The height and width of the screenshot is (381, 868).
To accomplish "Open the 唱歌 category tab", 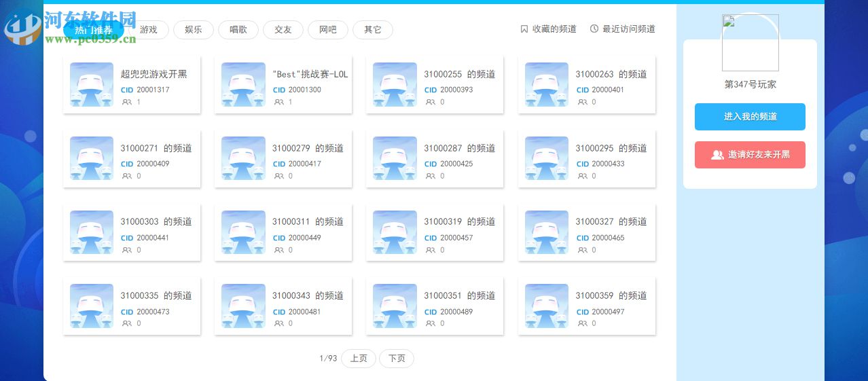I will pyautogui.click(x=238, y=30).
